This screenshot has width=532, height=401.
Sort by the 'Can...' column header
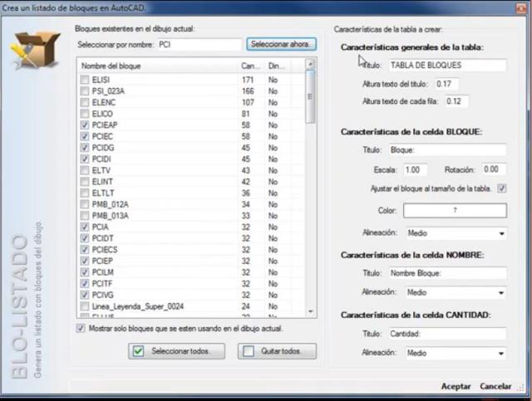pos(251,66)
